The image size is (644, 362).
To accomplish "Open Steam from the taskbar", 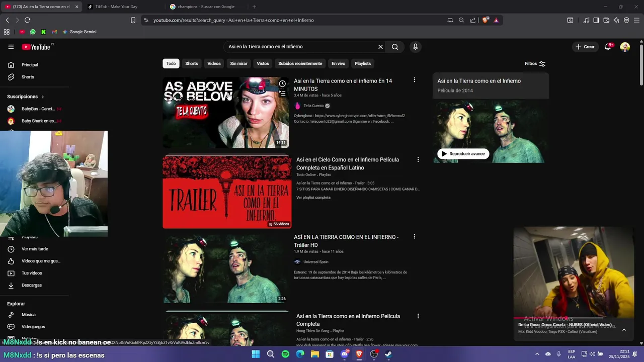I will pos(389,354).
